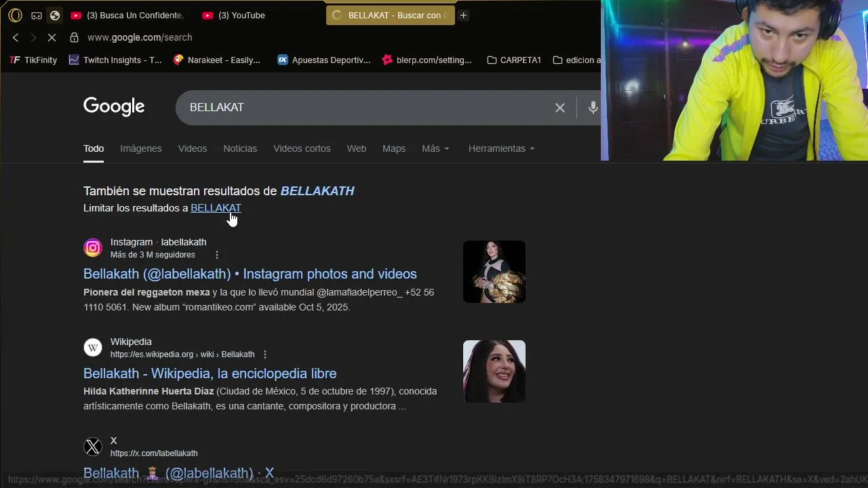
Task: Open the three-dot menu on the Wikipedia result
Action: tap(265, 354)
